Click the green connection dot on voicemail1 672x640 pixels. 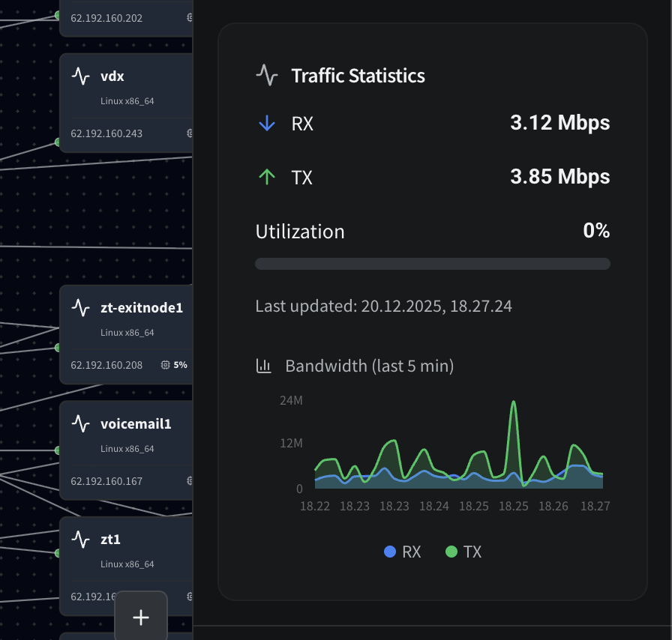coord(58,450)
